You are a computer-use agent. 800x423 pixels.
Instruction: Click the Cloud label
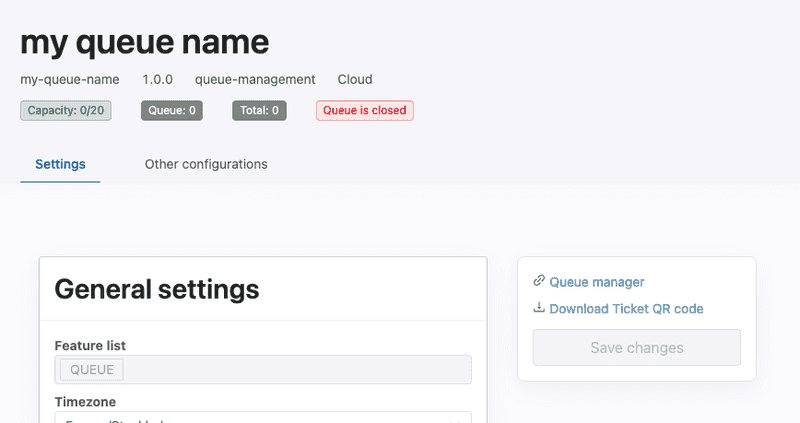(355, 79)
